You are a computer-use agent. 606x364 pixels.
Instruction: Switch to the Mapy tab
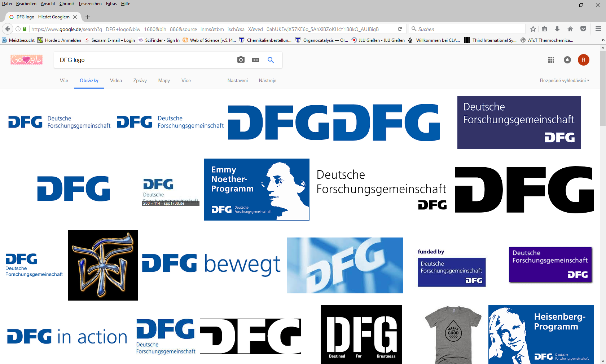[x=164, y=81]
